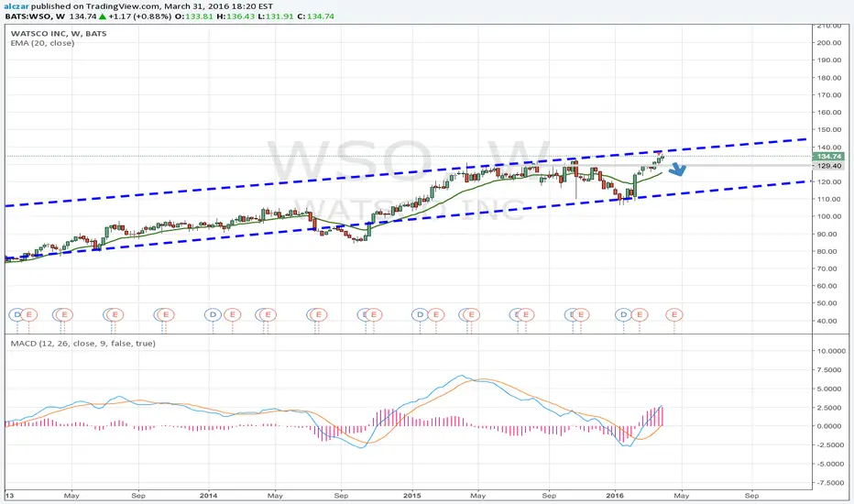This screenshot has width=854, height=504.
Task: Click the earnings E marker following the 2015 D marker
Action: (436, 314)
